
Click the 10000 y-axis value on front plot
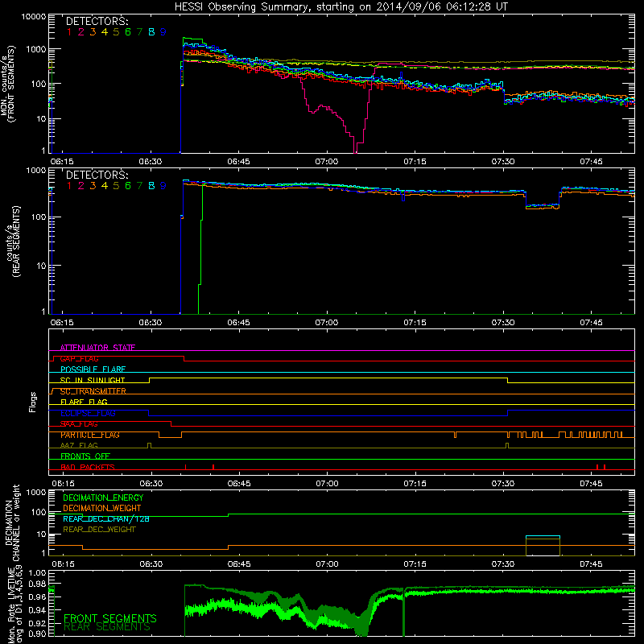point(34,17)
